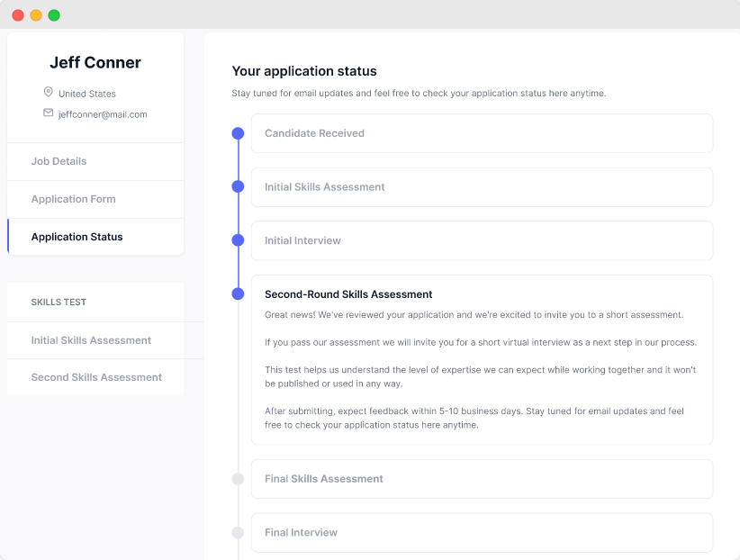Click the Initial Skills Assessment timeline dot
Screen dimensions: 740x560
click(238, 187)
